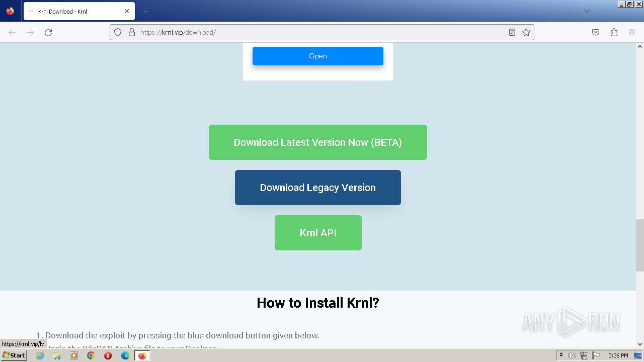The height and width of the screenshot is (362, 644).
Task: Launch Microsoft Edge from taskbar
Action: click(125, 355)
